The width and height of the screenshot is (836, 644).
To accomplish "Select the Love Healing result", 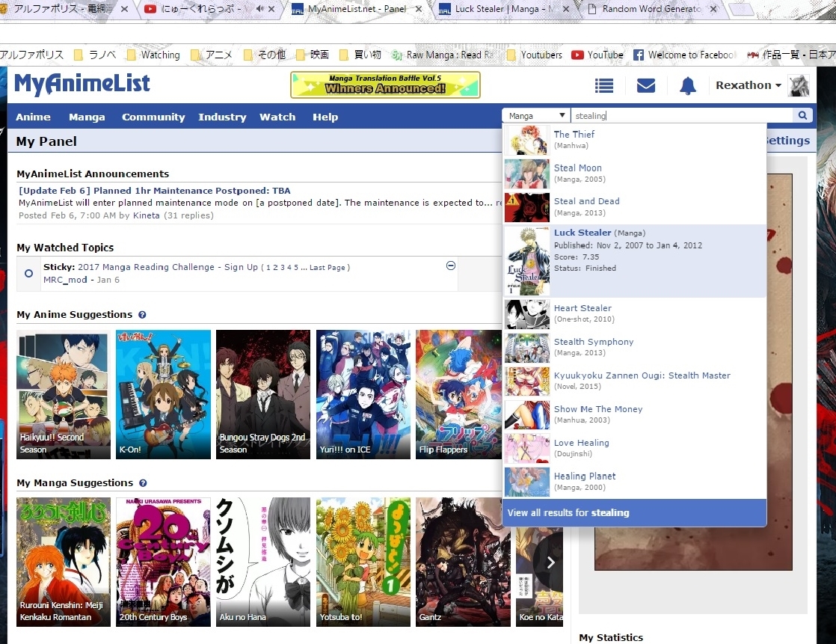I will click(x=634, y=448).
